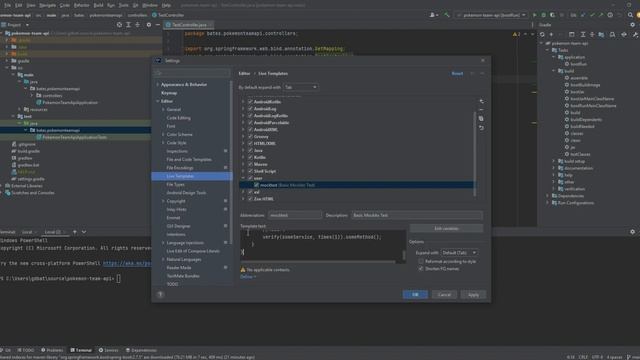Expand the Code Style settings node
Image resolution: width=640 pixels, height=360 pixels.
163,143
